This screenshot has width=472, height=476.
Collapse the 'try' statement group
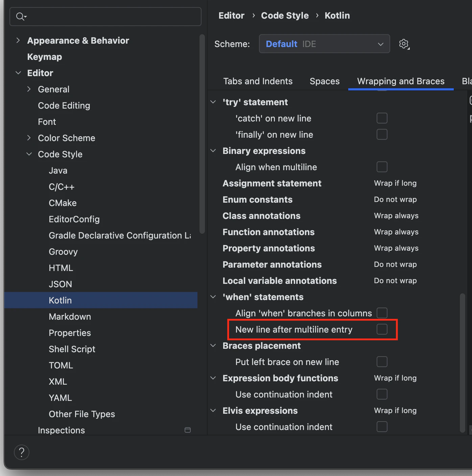[213, 102]
